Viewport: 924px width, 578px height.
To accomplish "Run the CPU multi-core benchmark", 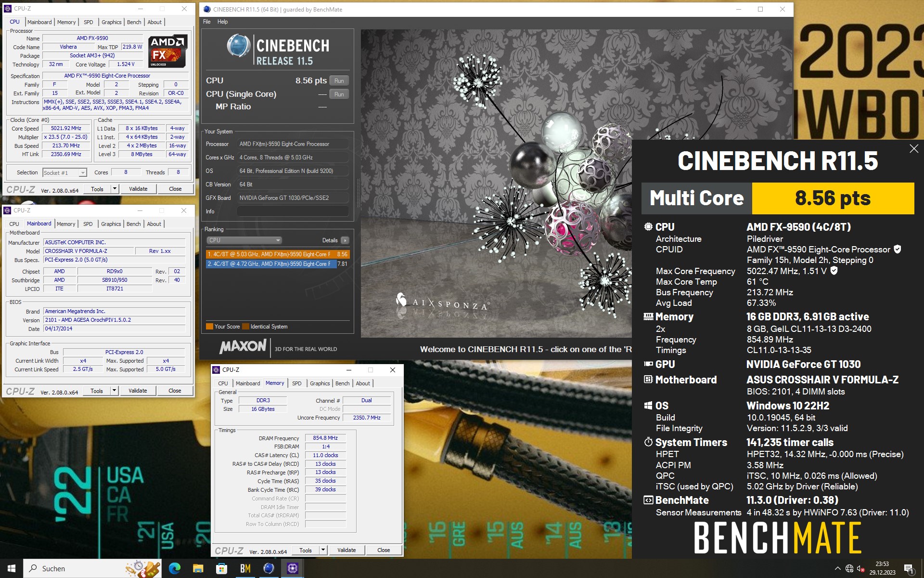I will point(339,81).
